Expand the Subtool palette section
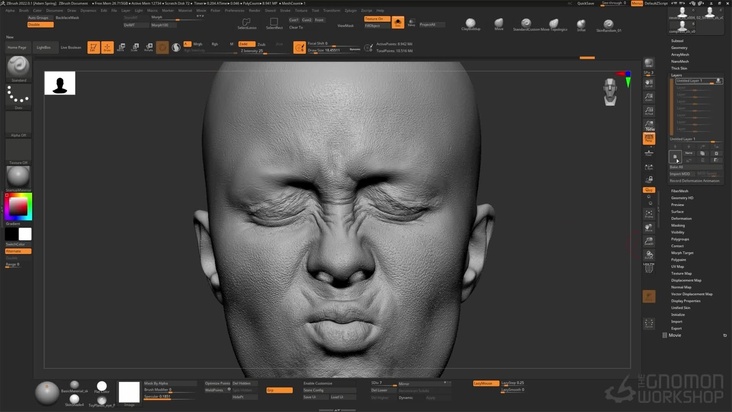732x412 pixels. [677, 41]
